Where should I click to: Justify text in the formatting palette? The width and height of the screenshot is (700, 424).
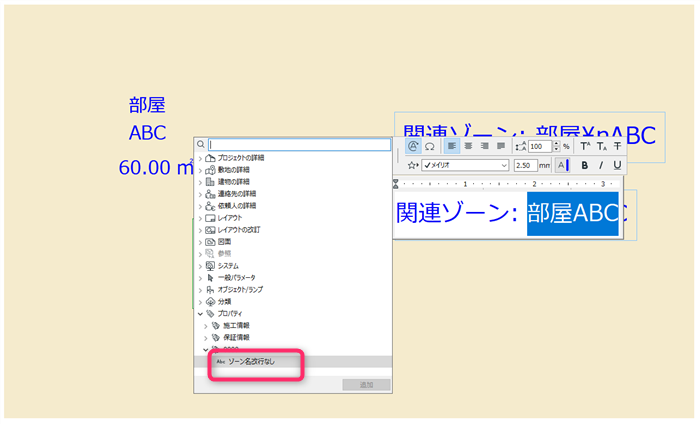501,146
